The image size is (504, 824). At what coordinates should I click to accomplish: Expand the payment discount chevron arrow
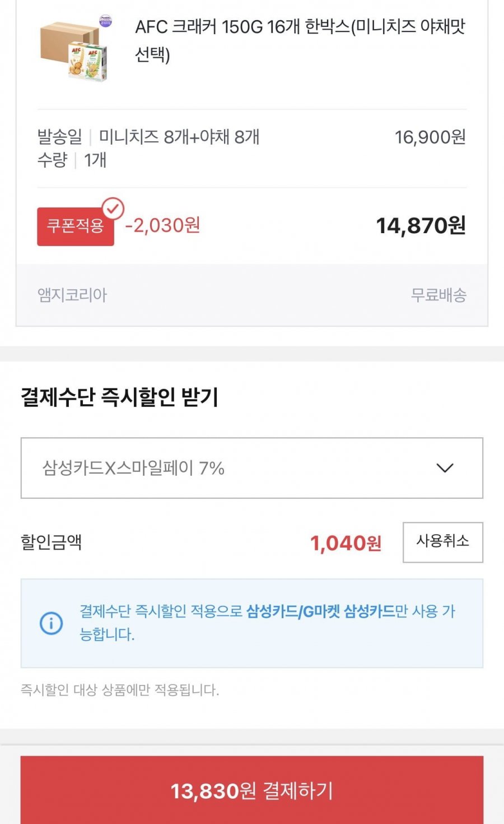pyautogui.click(x=445, y=468)
